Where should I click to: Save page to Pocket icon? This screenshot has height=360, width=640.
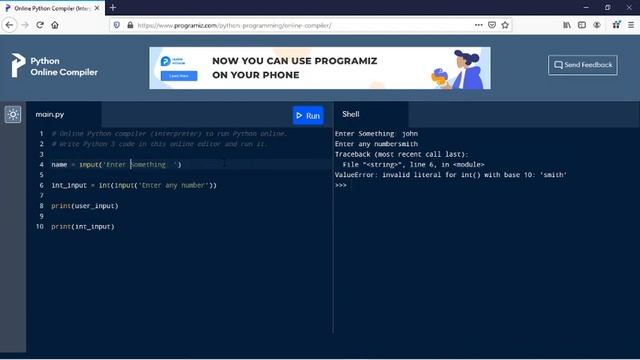(492, 25)
